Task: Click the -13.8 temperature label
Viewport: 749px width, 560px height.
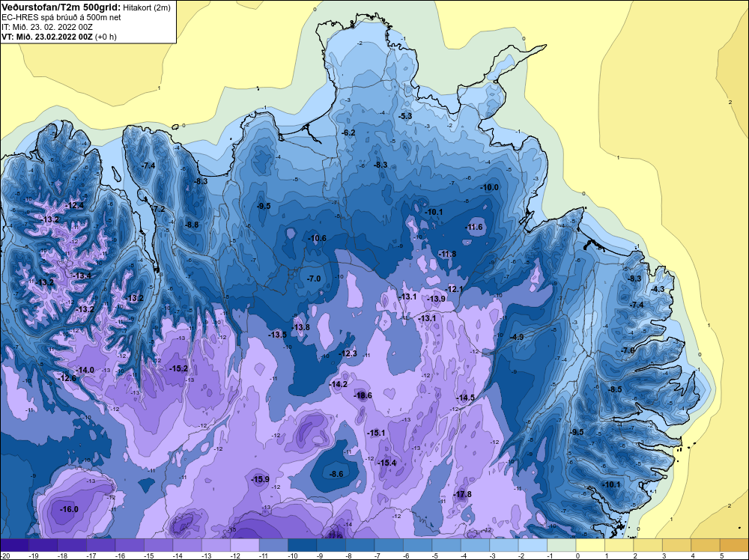Action: tap(301, 327)
